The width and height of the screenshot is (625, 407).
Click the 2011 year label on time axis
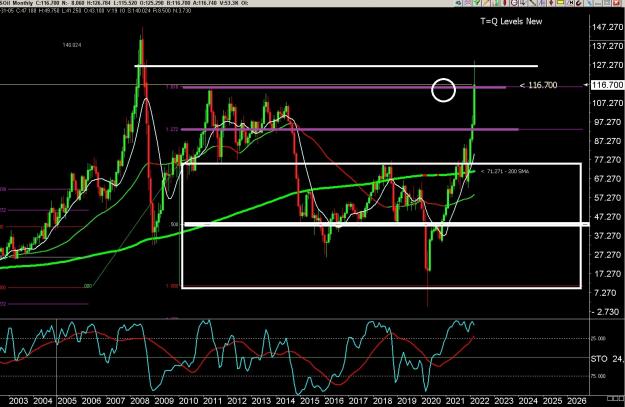[x=212, y=401]
